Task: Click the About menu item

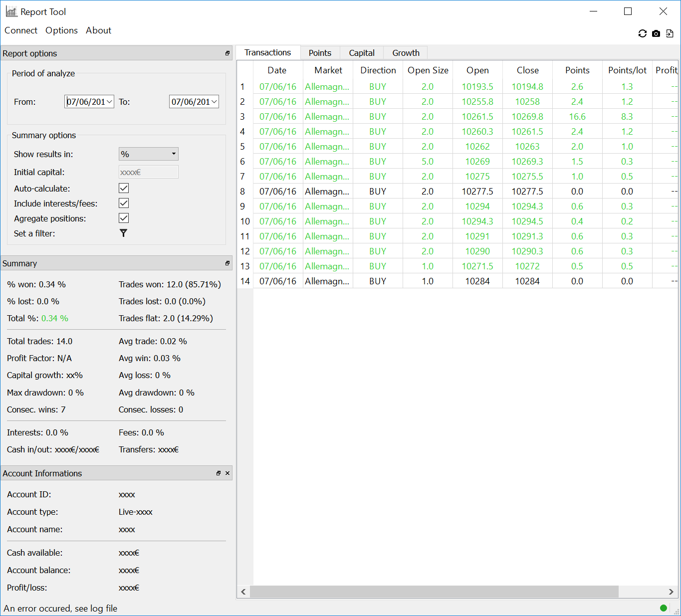Action: pyautogui.click(x=98, y=30)
